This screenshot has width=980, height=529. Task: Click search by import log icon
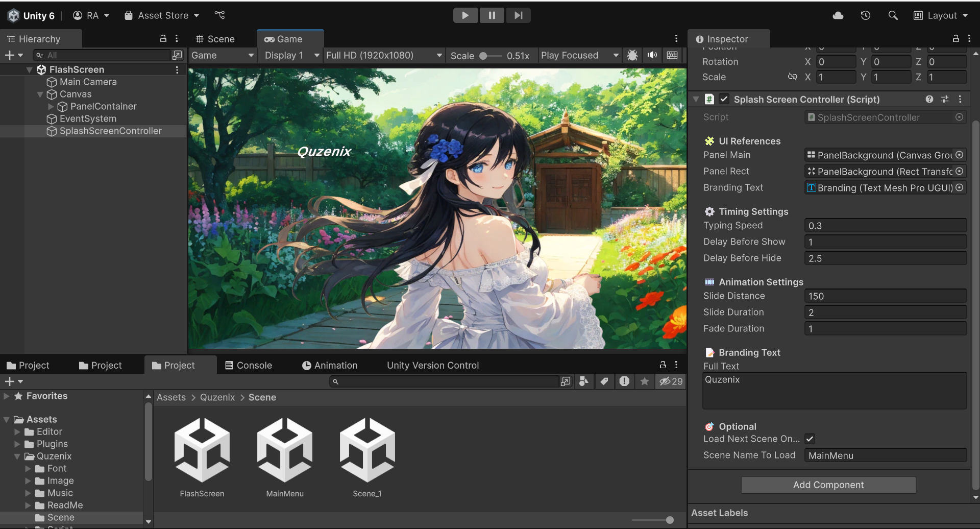(x=624, y=381)
